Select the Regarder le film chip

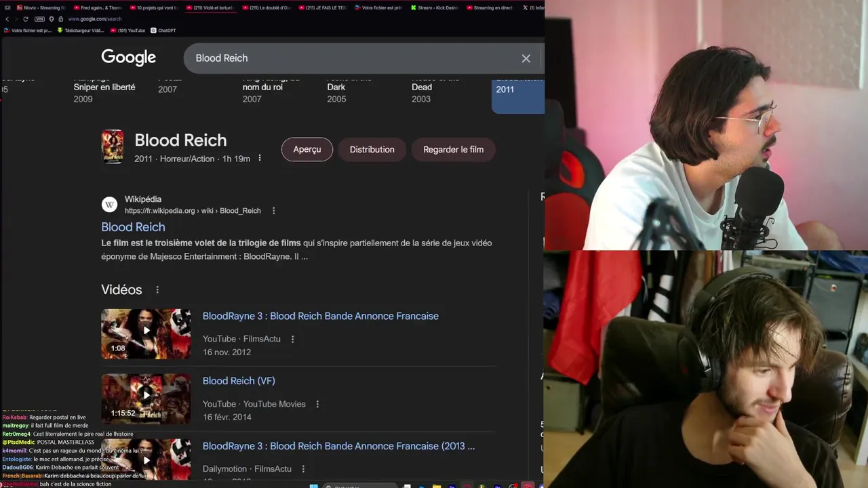coord(453,149)
